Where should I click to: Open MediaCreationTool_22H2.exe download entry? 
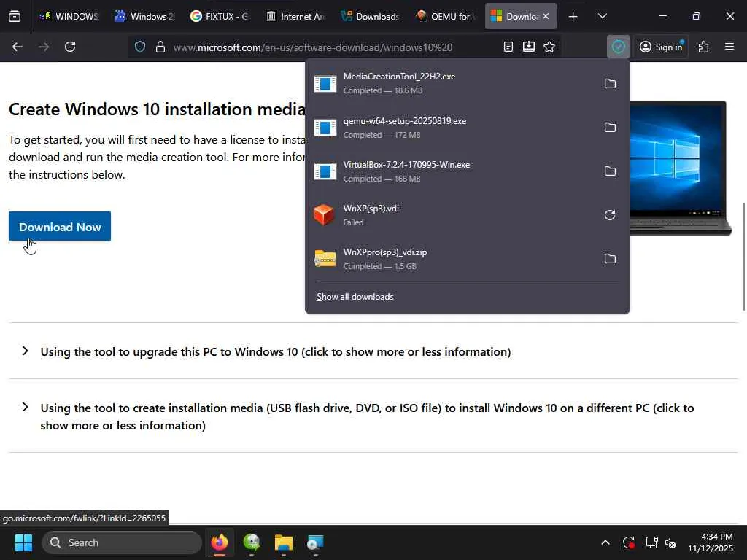click(452, 84)
